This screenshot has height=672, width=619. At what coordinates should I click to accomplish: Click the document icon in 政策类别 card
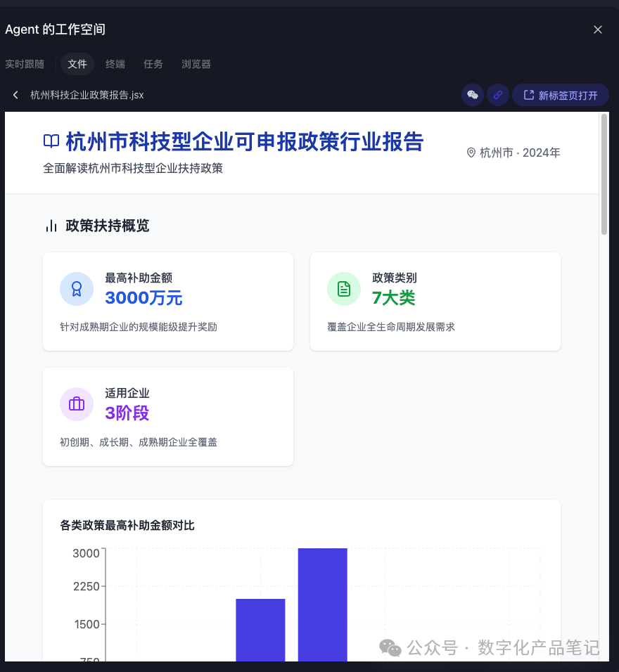tap(343, 289)
